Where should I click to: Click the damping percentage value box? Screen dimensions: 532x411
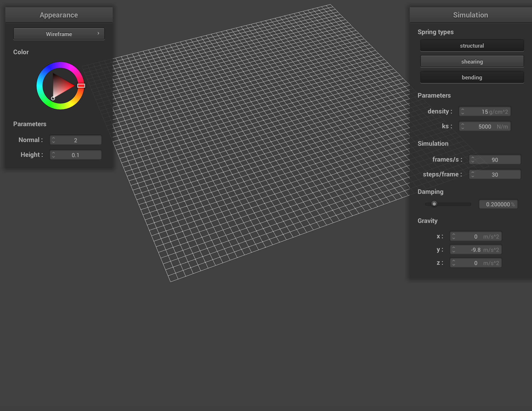click(498, 204)
